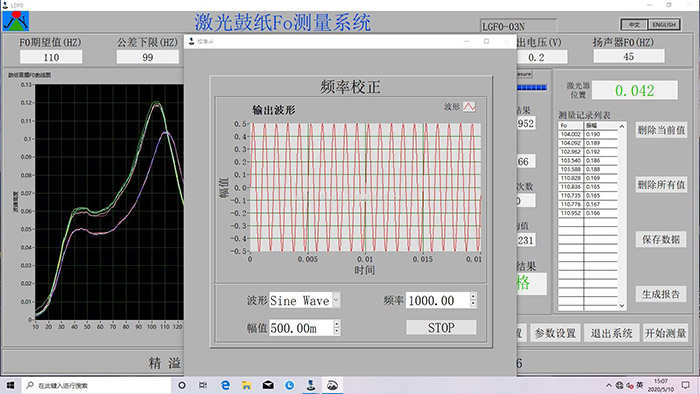Open the Mail app on taskbar
This screenshot has height=394, width=700.
[x=268, y=385]
